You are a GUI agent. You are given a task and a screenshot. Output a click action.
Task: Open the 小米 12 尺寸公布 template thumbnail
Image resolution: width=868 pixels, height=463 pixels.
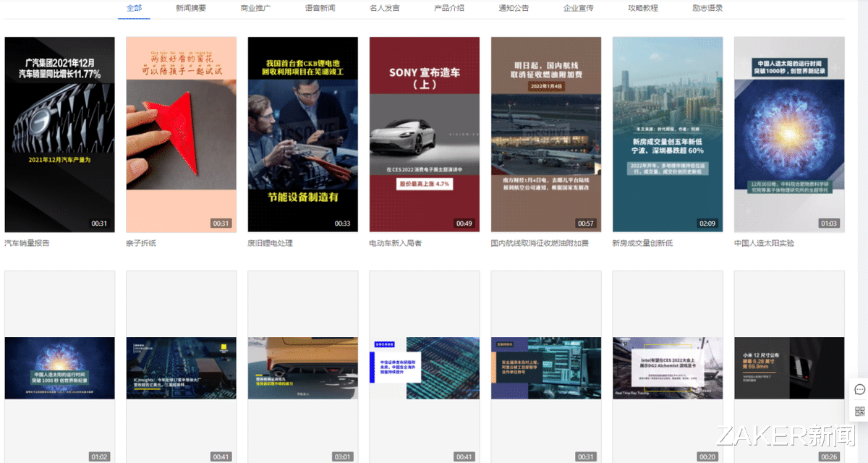click(789, 368)
